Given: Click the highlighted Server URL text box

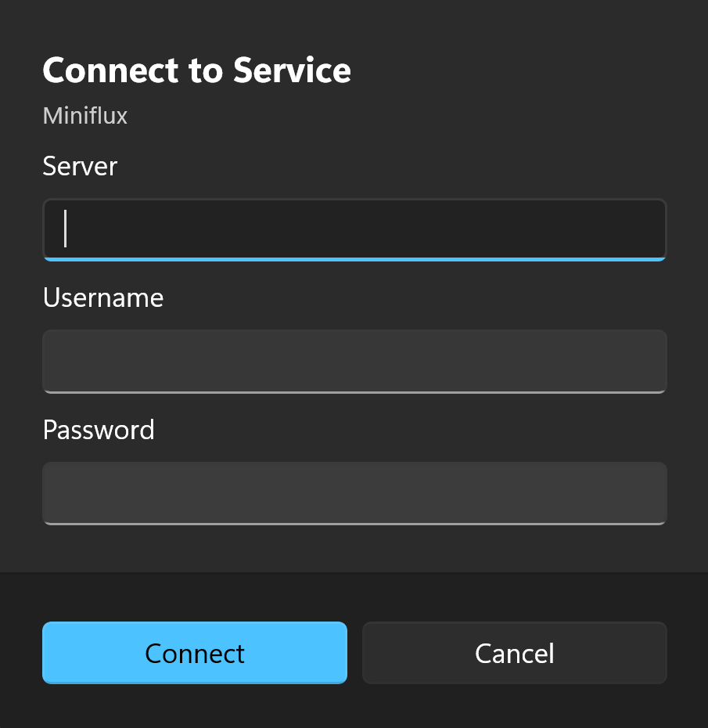Looking at the screenshot, I should tap(354, 230).
